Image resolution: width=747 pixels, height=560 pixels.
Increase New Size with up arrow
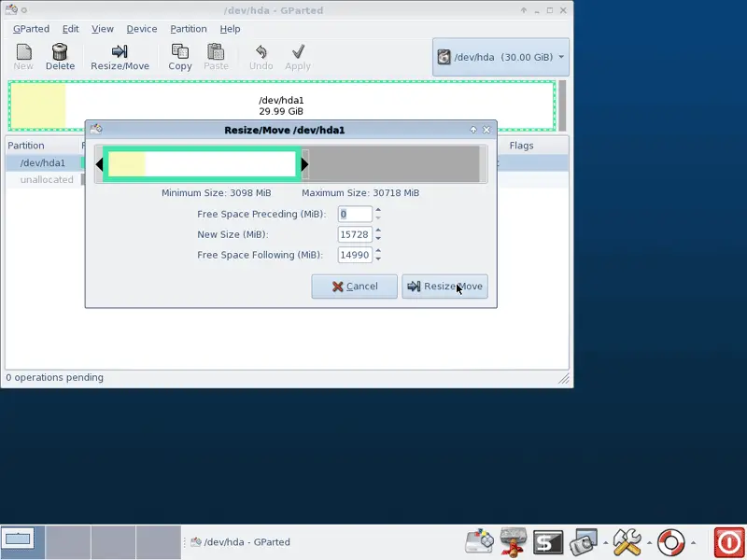click(x=378, y=231)
